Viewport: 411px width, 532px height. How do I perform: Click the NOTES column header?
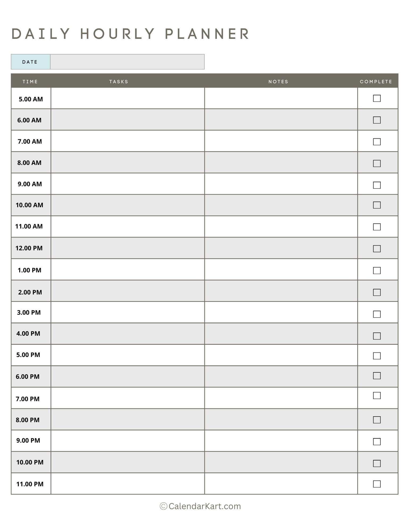pos(278,82)
